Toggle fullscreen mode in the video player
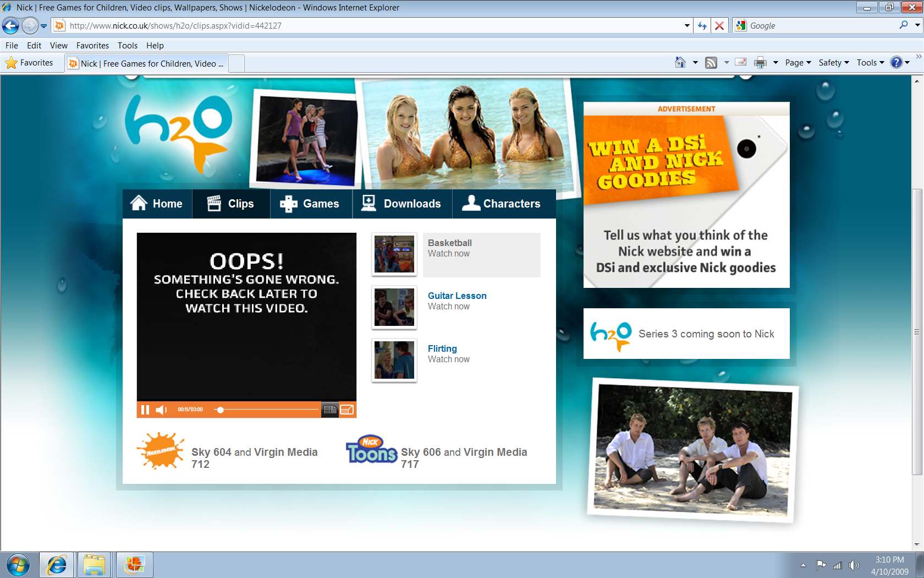This screenshot has width=924, height=578. (x=346, y=410)
